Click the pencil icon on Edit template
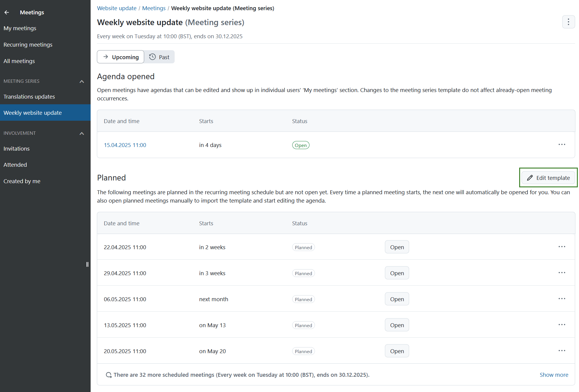 (x=530, y=177)
